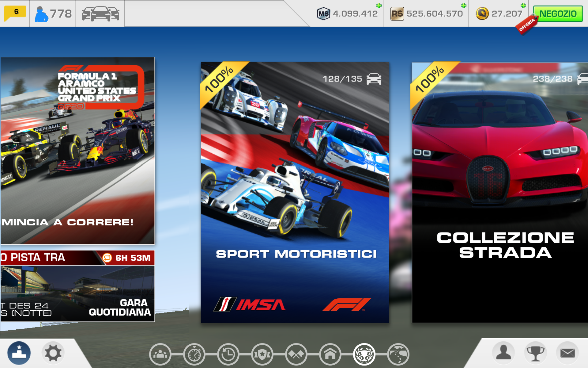Add R$ currency via plus icon
Viewport: 588px width, 368px height.
pyautogui.click(x=464, y=6)
